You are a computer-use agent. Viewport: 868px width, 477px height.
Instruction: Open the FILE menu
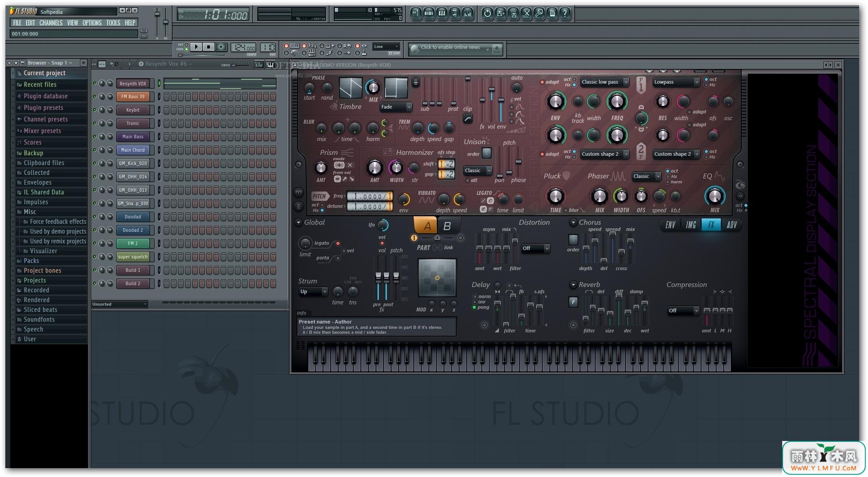coord(17,23)
